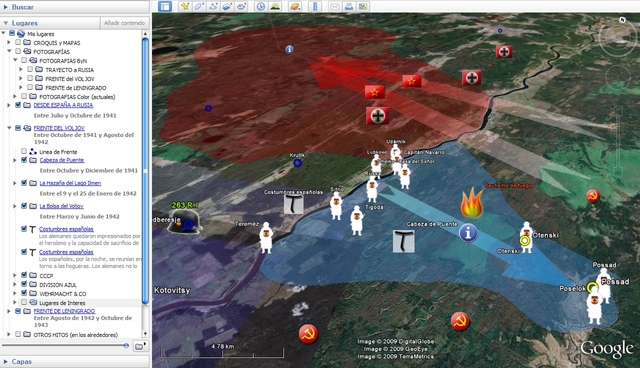640x368 pixels.
Task: Select the Add Placemark pushpin tool
Action: click(x=185, y=6)
